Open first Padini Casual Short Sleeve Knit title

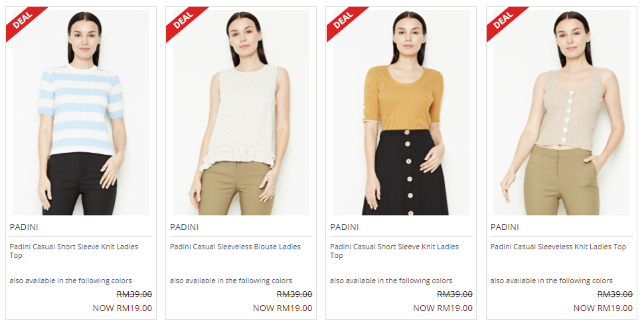tap(74, 251)
